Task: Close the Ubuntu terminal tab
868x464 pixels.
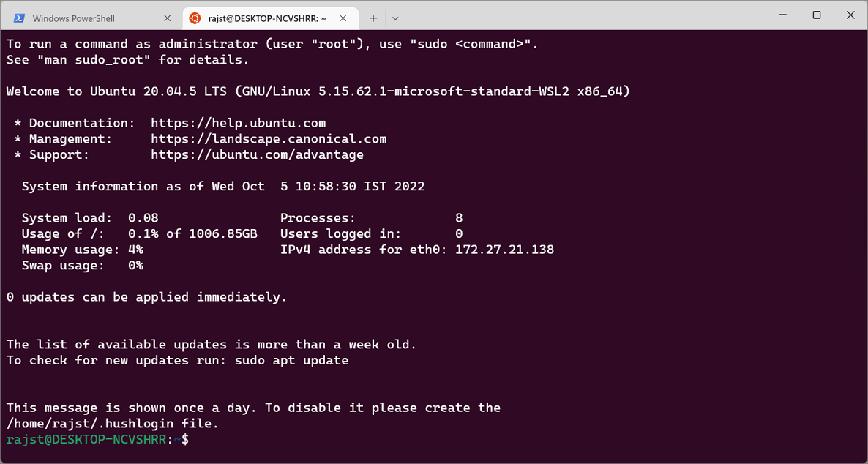Action: (344, 18)
